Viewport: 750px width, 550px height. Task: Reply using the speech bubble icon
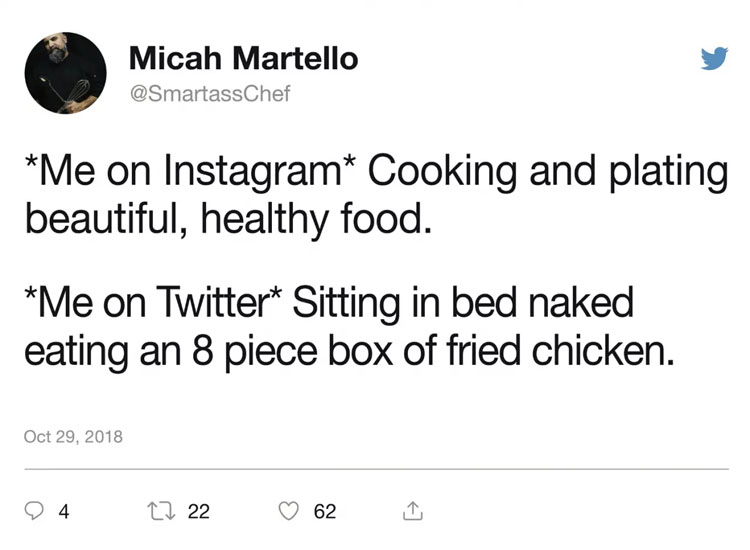(34, 511)
